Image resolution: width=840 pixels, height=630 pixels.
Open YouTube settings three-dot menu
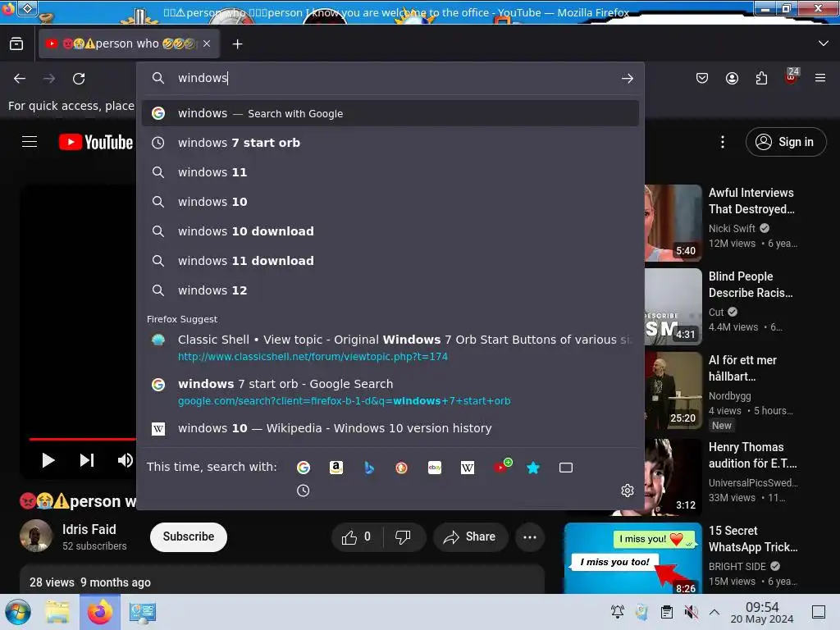(723, 142)
